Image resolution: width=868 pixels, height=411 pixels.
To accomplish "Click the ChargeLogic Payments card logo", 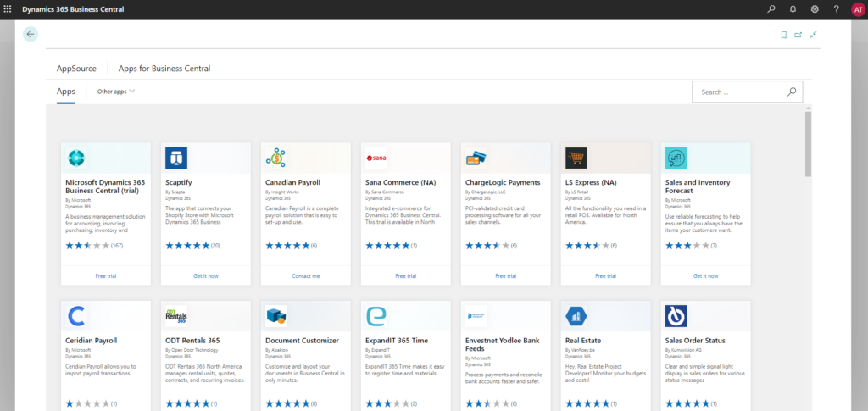I will click(x=476, y=158).
